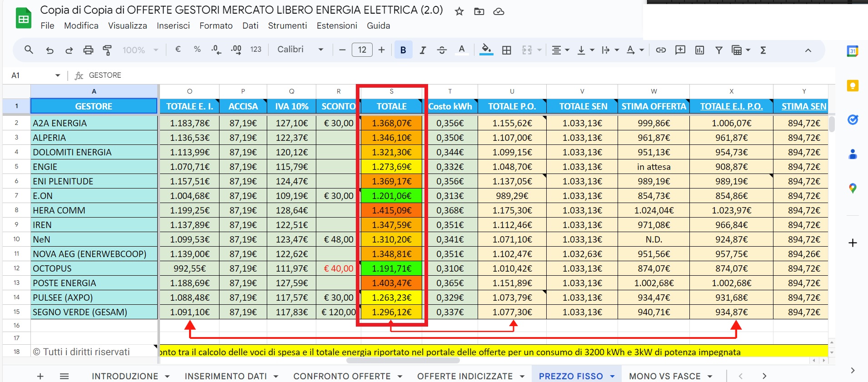
Task: Open Google Tasks side panel
Action: click(x=853, y=120)
